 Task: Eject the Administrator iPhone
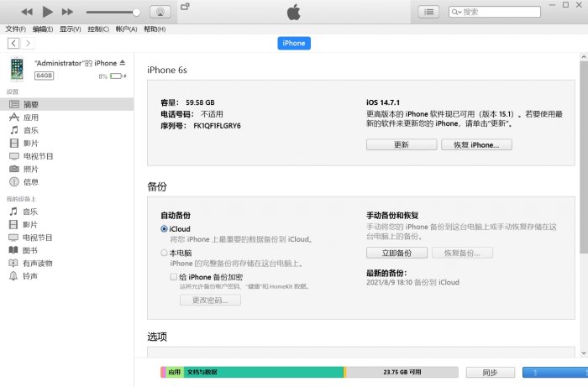point(123,63)
